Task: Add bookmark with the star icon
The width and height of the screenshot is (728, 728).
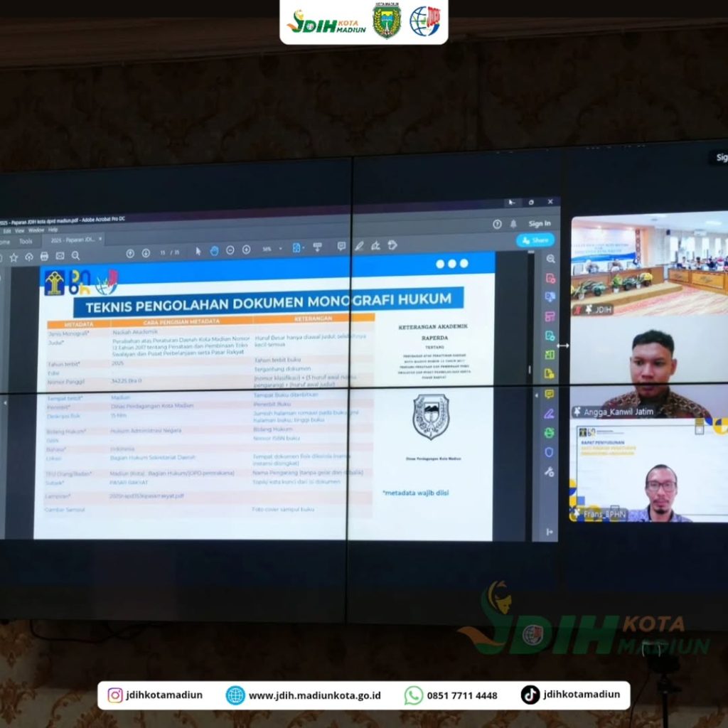Action: (14, 257)
